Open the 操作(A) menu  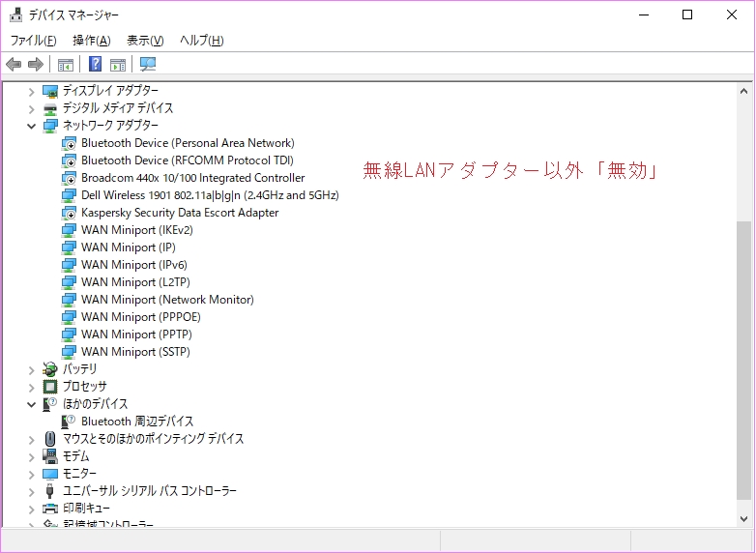tap(92, 41)
